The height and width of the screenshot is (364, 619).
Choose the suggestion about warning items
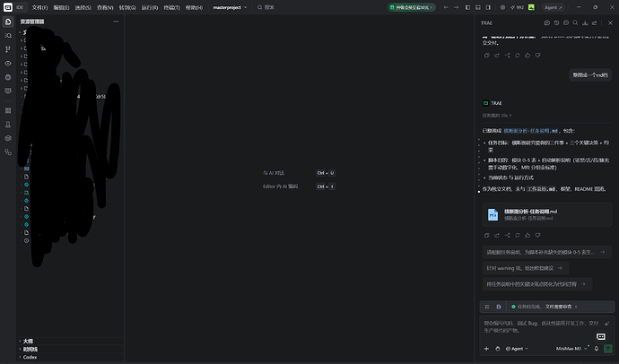tap(526, 268)
